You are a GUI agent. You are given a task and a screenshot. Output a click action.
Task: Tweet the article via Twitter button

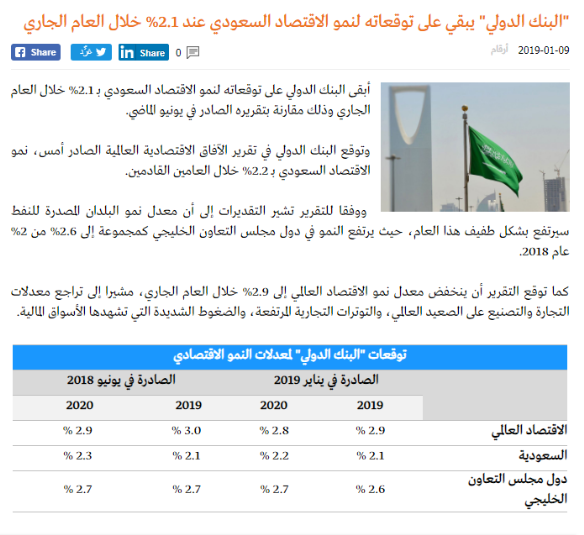91,52
